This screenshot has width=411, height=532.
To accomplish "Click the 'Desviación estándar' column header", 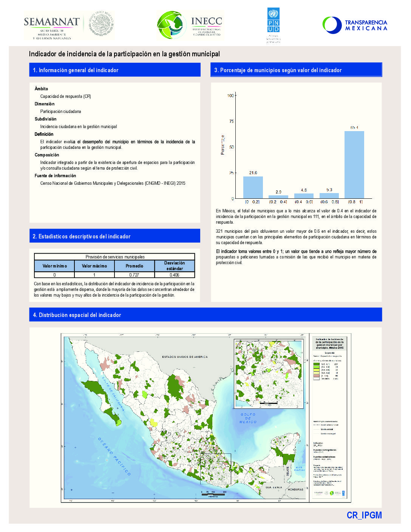I will (x=175, y=266).
